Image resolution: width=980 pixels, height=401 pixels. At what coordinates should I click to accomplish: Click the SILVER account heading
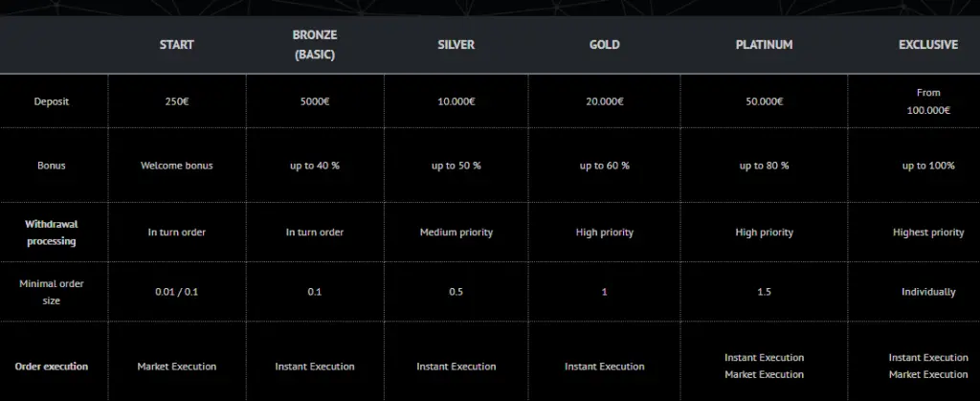click(x=456, y=45)
